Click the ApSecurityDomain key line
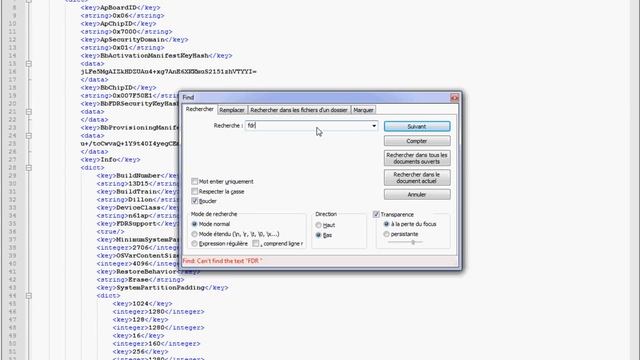 point(134,40)
